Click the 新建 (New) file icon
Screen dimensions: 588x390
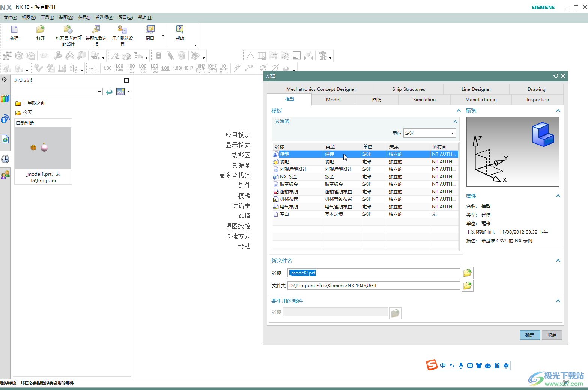[x=14, y=30]
